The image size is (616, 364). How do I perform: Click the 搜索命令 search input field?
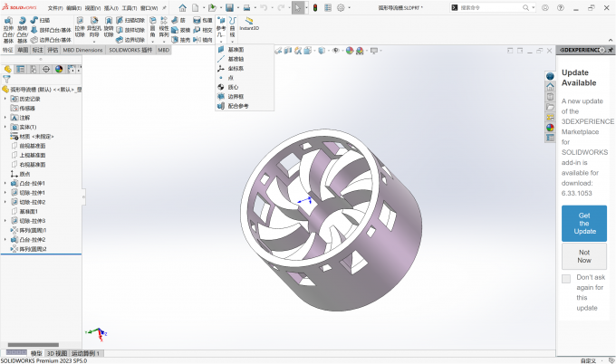[x=491, y=7]
